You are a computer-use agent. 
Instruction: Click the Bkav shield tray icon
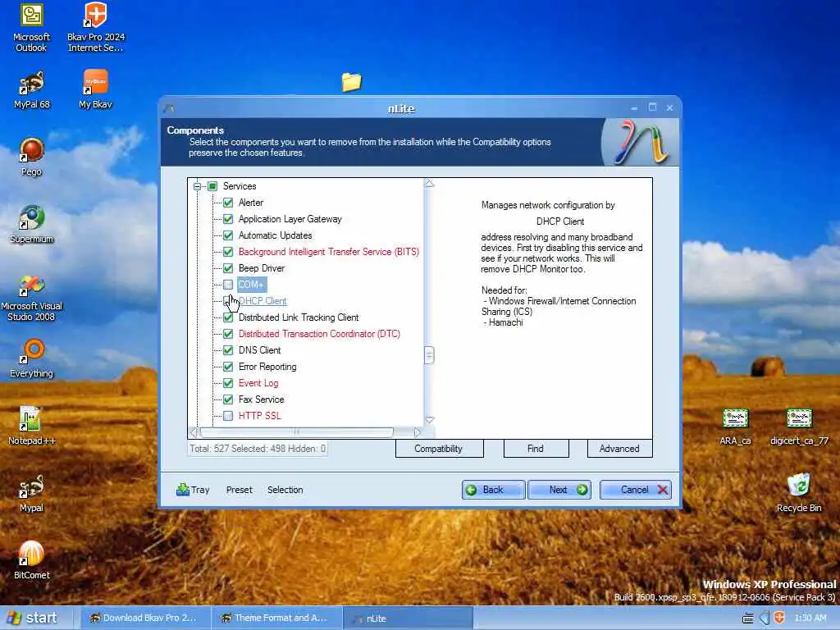pyautogui.click(x=779, y=618)
